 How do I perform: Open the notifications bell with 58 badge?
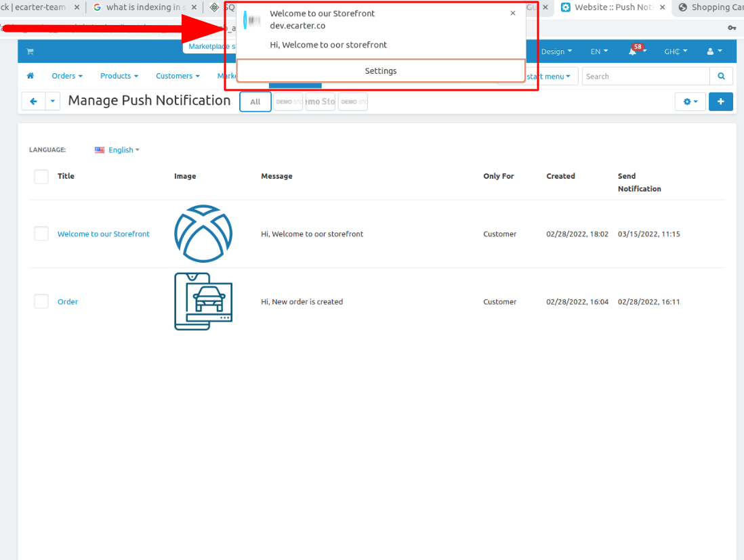pos(634,51)
